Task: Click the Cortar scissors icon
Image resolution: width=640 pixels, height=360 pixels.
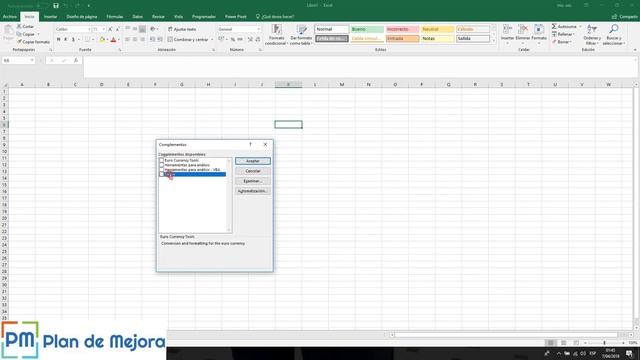Action: click(x=19, y=27)
